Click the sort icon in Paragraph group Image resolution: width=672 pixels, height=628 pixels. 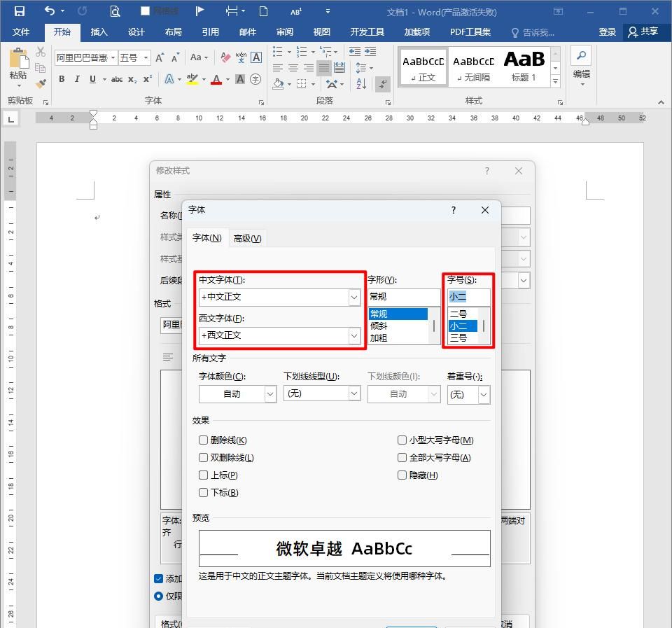(363, 83)
